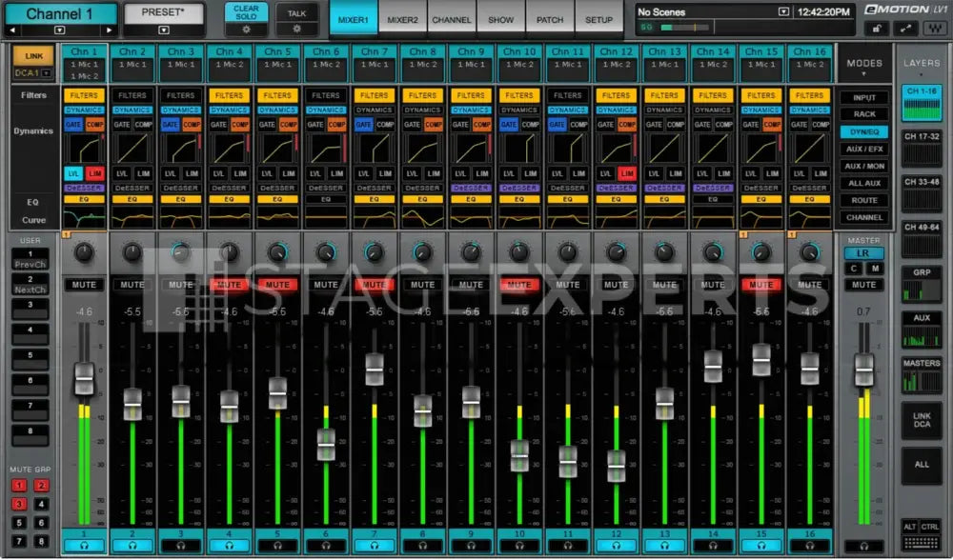The width and height of the screenshot is (953, 560).
Task: Select the MASTERS layer meter thumbnail
Action: (x=922, y=374)
